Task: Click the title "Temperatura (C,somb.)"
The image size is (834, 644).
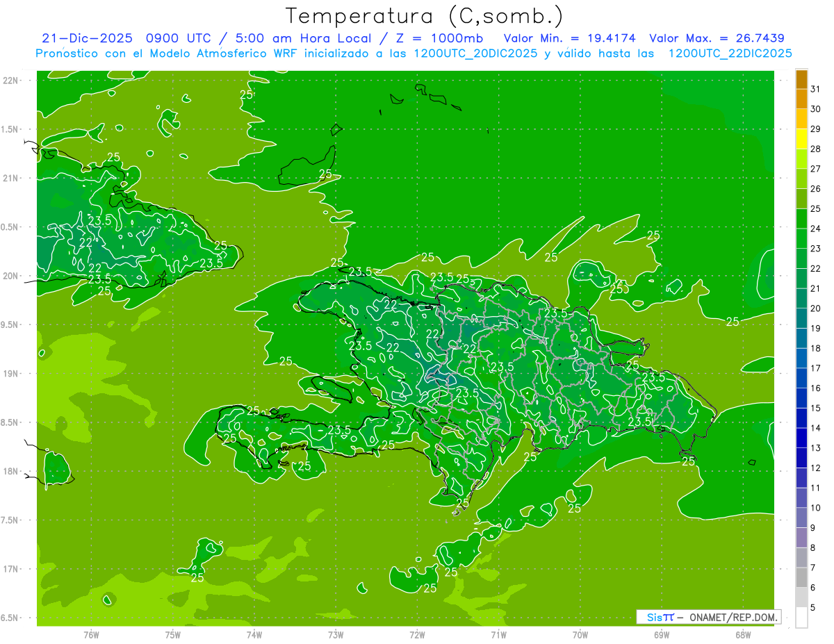Action: (x=425, y=16)
